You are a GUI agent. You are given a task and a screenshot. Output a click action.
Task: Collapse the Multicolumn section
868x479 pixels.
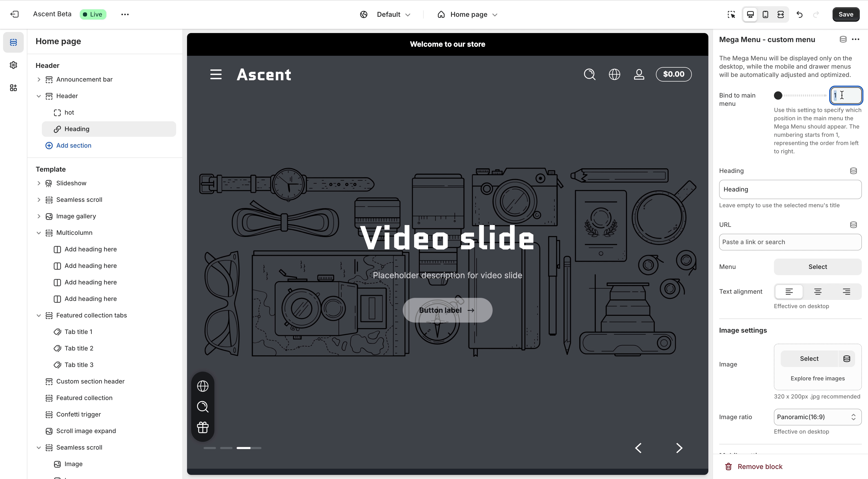(x=39, y=233)
